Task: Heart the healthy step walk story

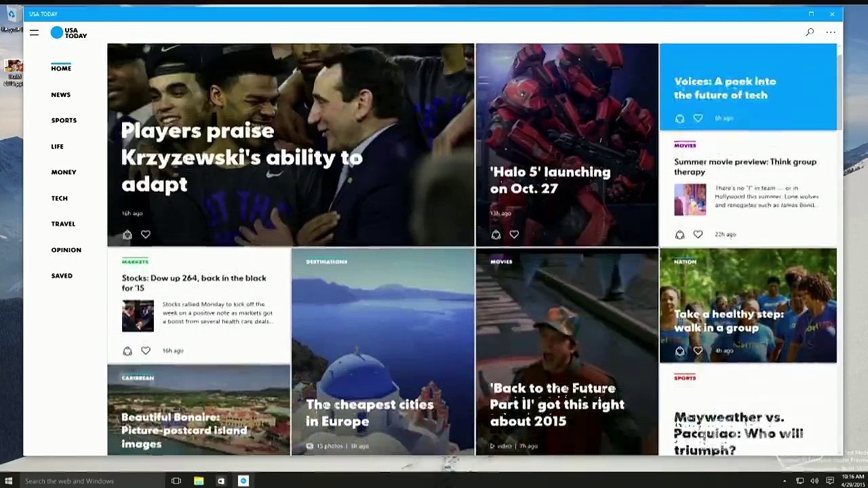Action: pos(698,351)
